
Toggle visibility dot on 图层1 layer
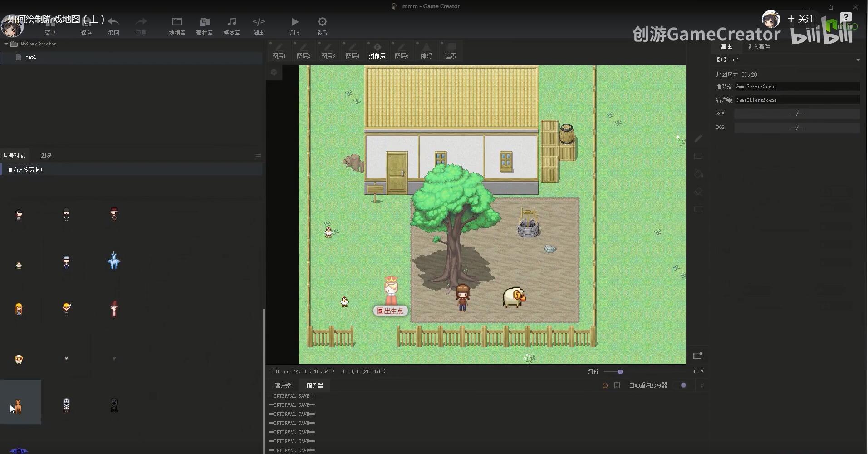point(271,44)
